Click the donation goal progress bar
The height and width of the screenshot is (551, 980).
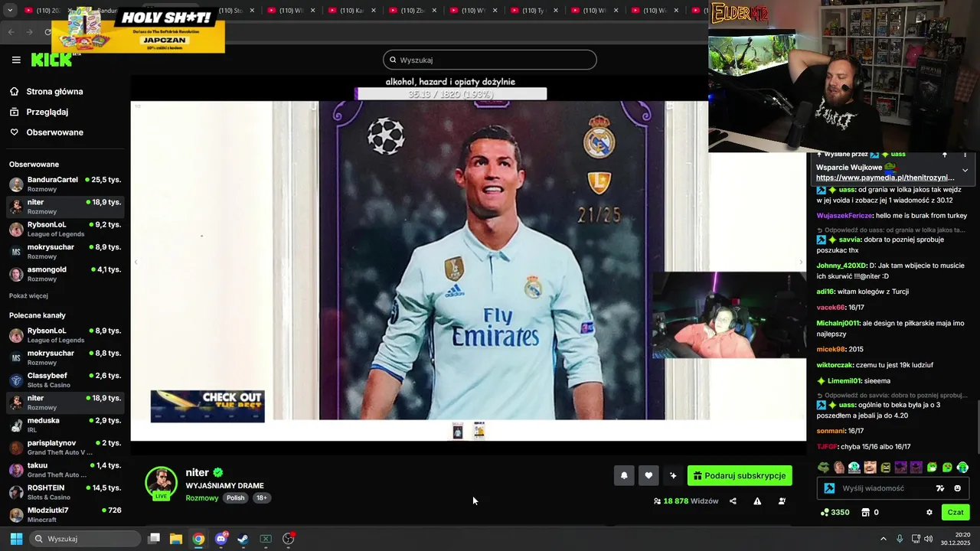[451, 94]
